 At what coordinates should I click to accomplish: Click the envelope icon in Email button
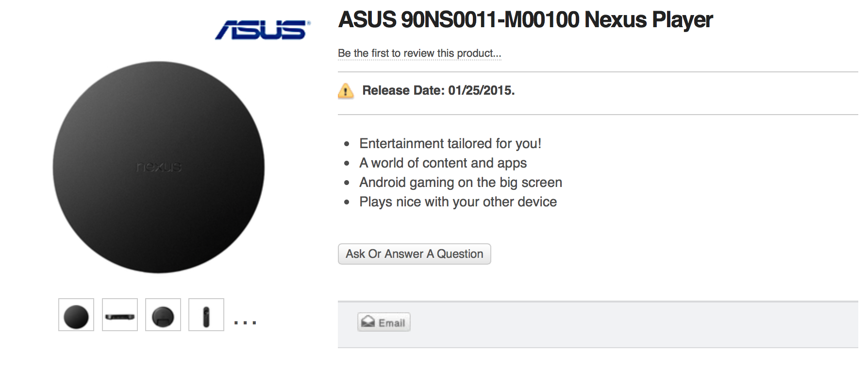click(368, 322)
